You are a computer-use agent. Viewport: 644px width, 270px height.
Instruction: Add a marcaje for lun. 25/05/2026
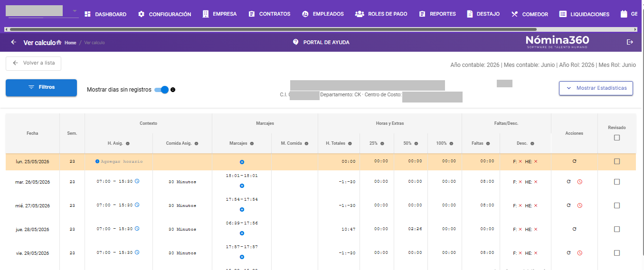pyautogui.click(x=242, y=162)
